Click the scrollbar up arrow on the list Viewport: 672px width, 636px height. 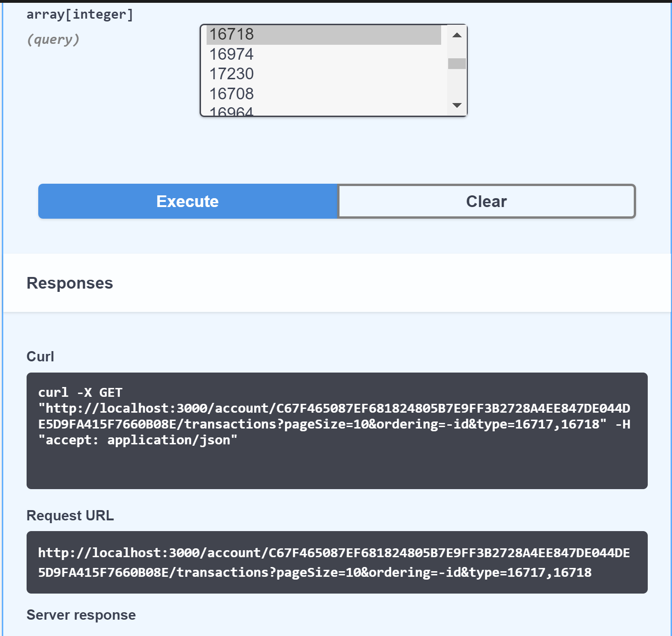pos(457,34)
